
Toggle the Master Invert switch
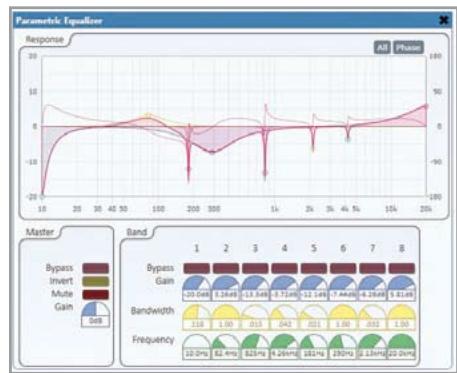[x=96, y=281]
